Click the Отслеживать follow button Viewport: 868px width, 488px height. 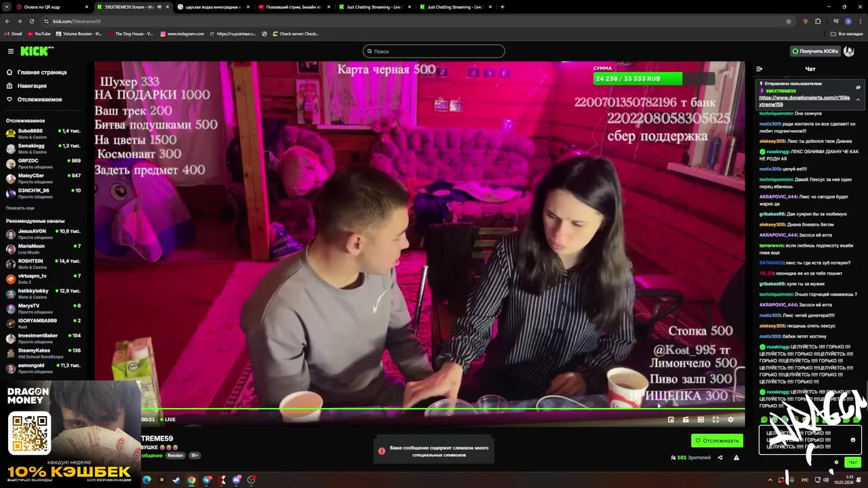coord(717,441)
